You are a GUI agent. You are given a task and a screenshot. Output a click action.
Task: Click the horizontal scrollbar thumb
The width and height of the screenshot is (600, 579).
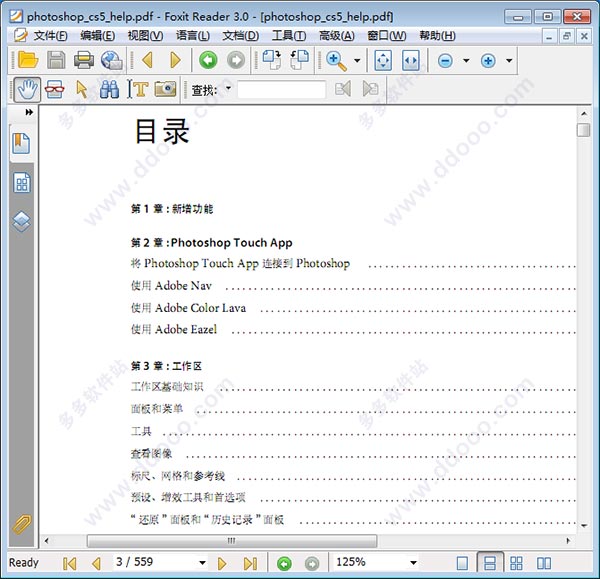[x=232, y=541]
